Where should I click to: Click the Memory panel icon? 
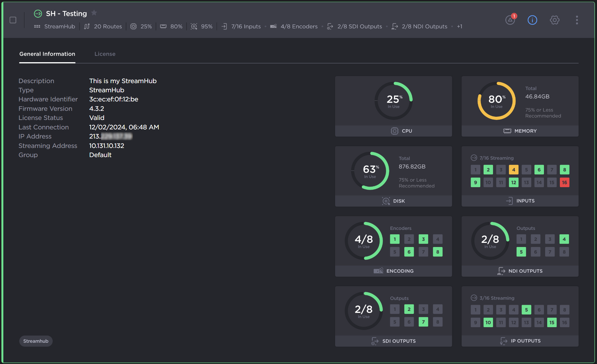click(508, 131)
